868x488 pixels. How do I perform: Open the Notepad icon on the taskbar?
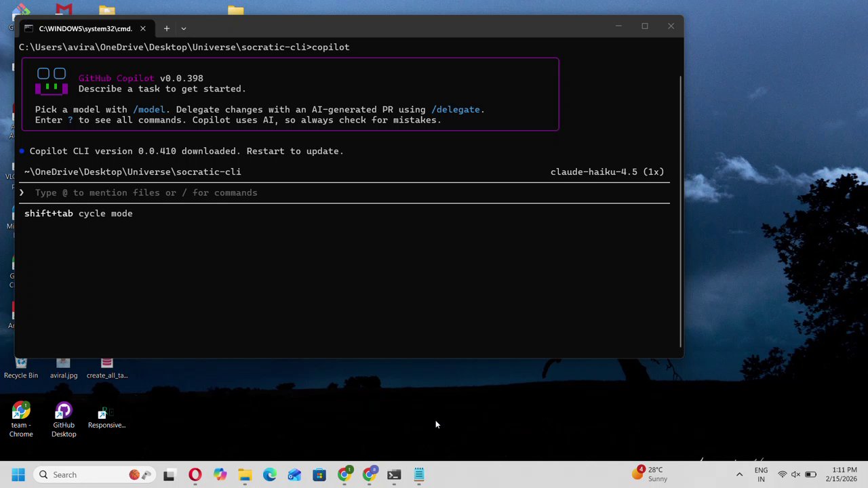[x=419, y=474]
